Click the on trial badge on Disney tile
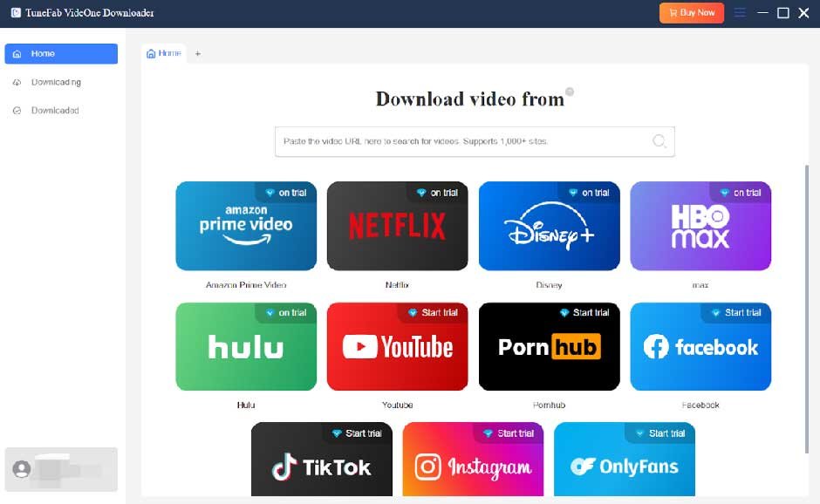Screen dimensions: 820x504 590,193
